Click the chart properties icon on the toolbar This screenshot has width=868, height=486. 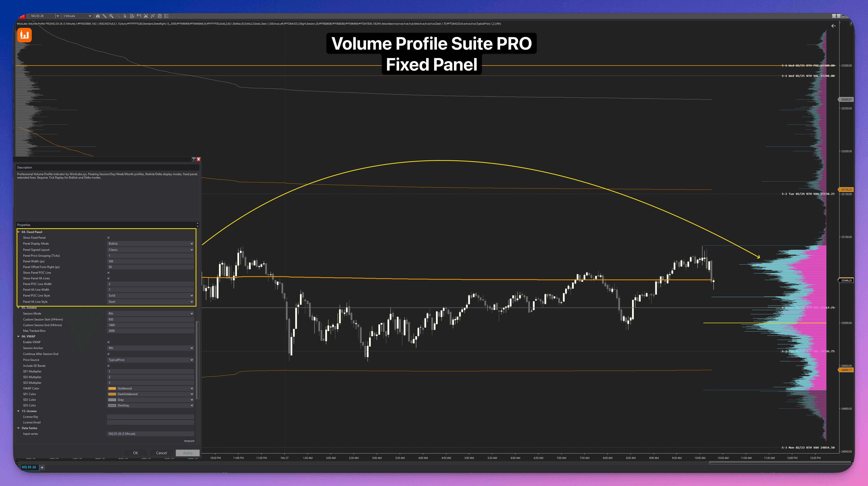coord(139,16)
